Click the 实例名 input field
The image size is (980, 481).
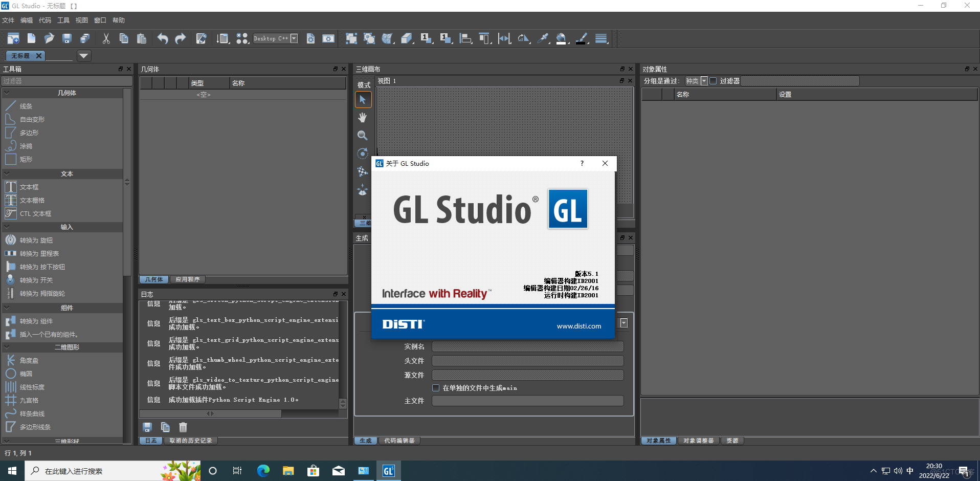[527, 346]
